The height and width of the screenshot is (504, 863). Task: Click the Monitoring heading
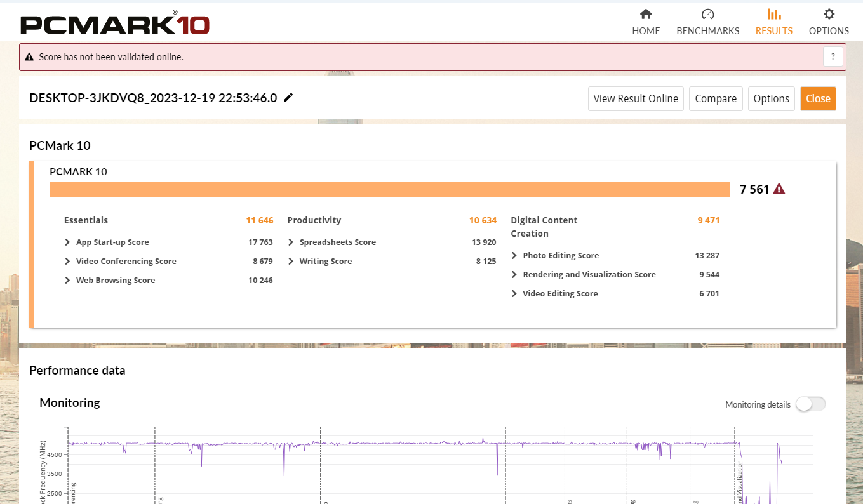coord(70,402)
